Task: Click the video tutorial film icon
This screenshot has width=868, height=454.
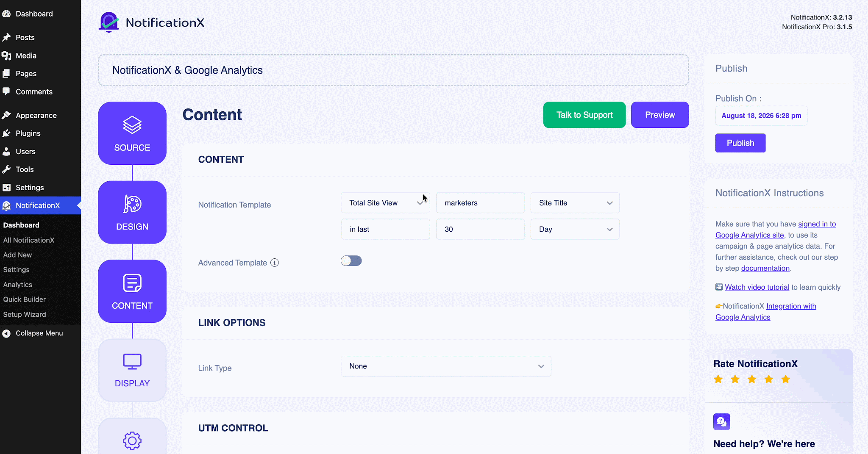Action: click(x=719, y=287)
